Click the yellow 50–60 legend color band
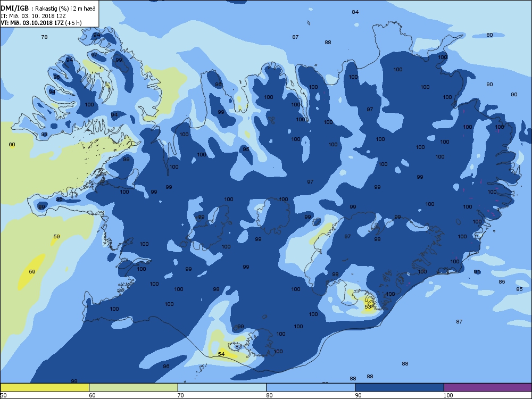Screen dimensions: 532x399 tap(45, 387)
